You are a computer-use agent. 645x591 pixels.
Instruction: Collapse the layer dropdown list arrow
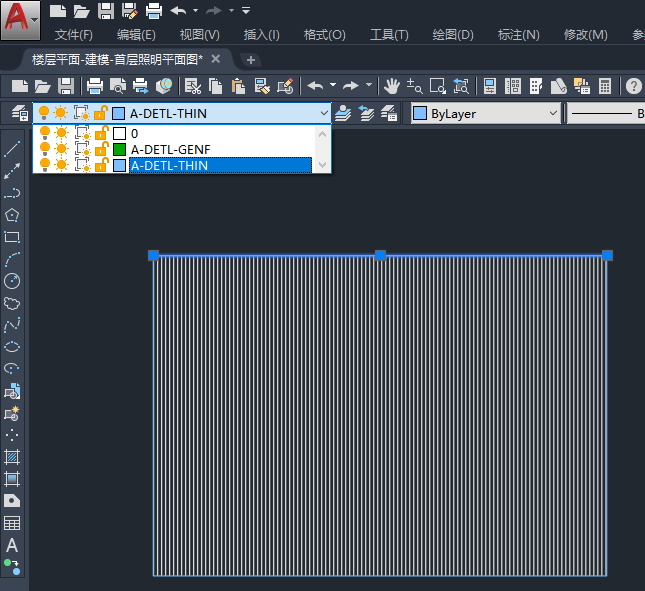coord(324,113)
